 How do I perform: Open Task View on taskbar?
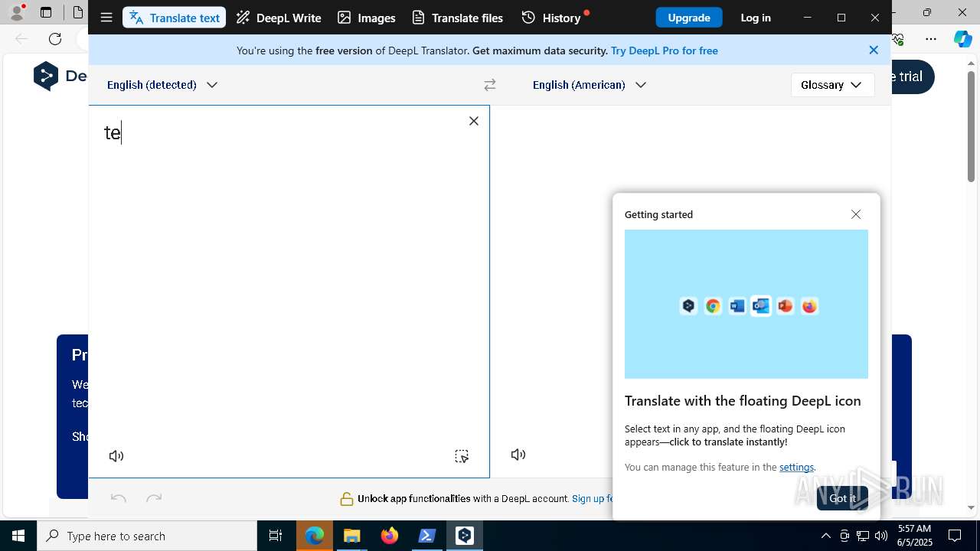276,536
